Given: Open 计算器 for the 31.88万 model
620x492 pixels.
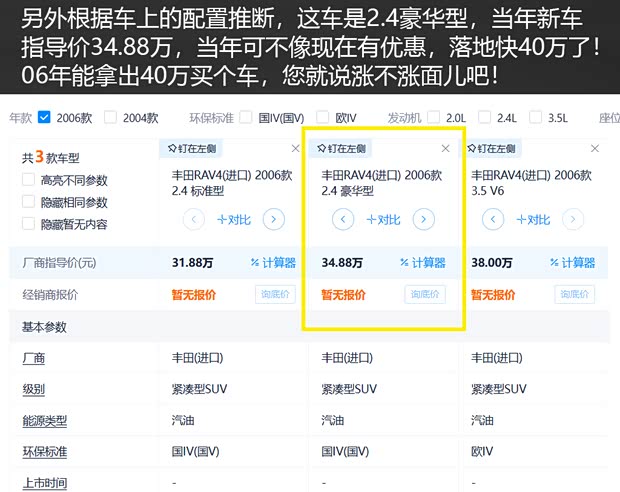Looking at the screenshot, I should pyautogui.click(x=273, y=263).
